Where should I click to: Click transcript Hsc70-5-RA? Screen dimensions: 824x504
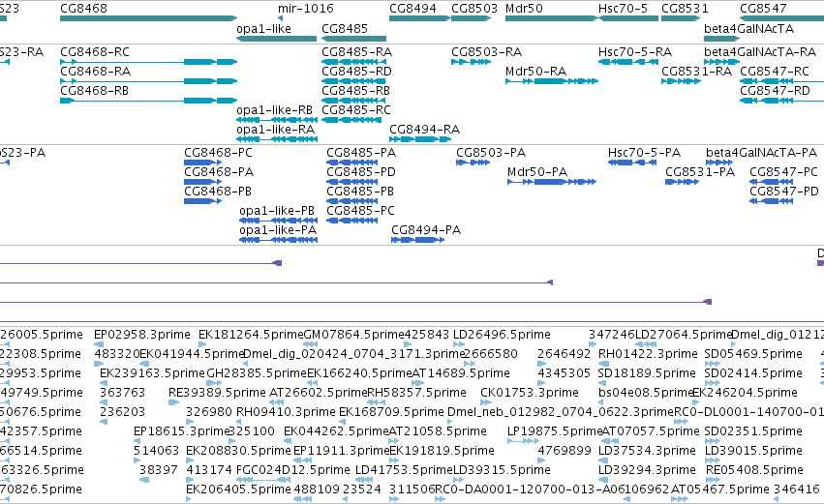coord(635,52)
